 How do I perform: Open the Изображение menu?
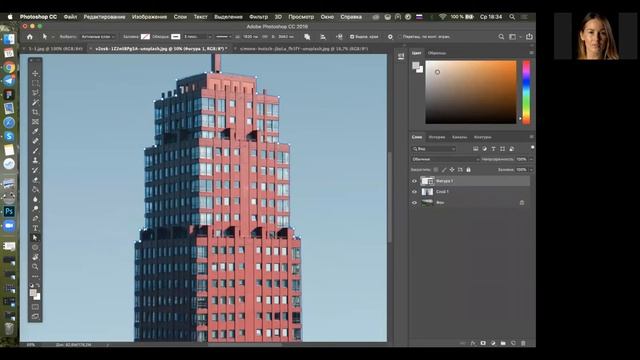(x=149, y=17)
